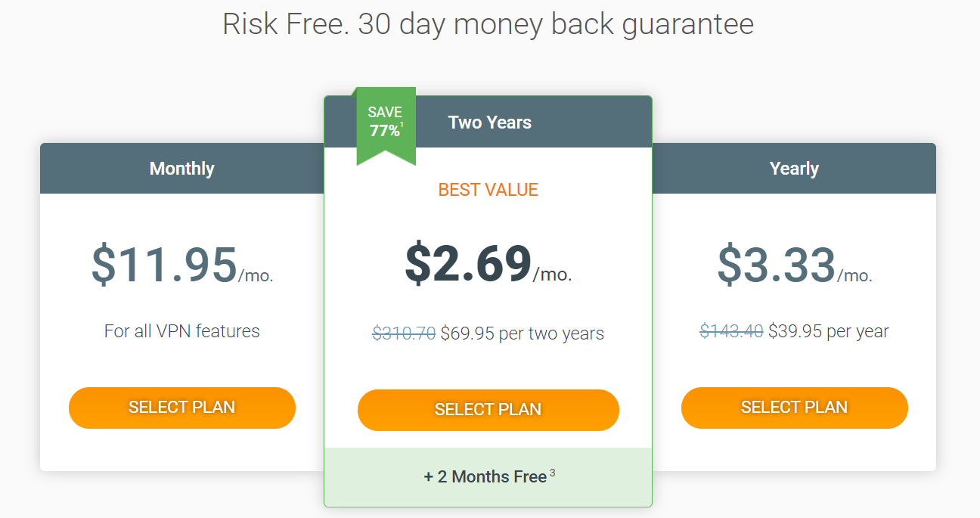This screenshot has width=980, height=518.
Task: Pick the Yearly plan SELECT PLAN button
Action: point(795,408)
